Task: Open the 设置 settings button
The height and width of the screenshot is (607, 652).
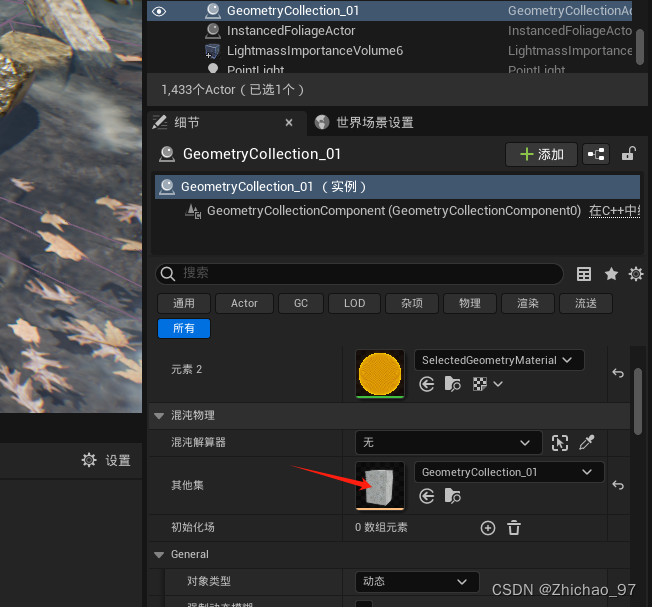Action: (106, 460)
